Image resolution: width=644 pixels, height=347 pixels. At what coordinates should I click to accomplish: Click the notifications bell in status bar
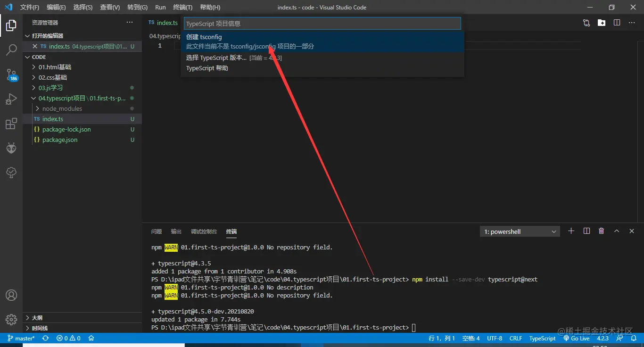click(634, 338)
